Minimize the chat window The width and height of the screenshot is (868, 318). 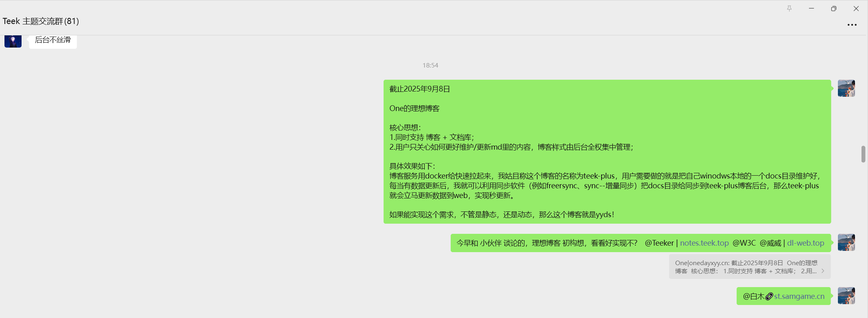click(x=811, y=9)
